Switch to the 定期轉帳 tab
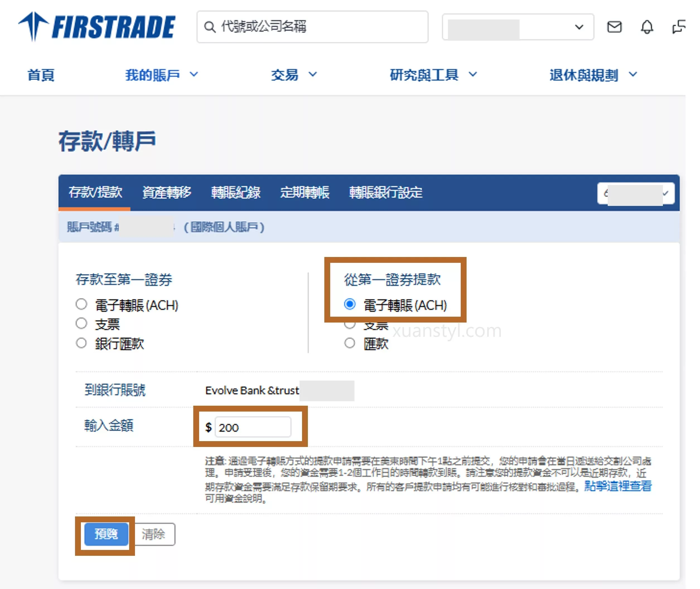700x589 pixels. pos(305,192)
